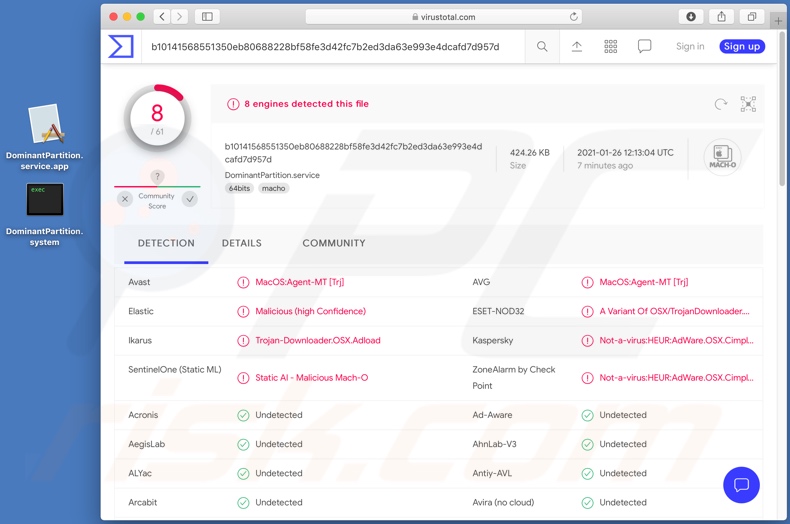Reload the page in address bar
790x524 pixels.
(573, 17)
